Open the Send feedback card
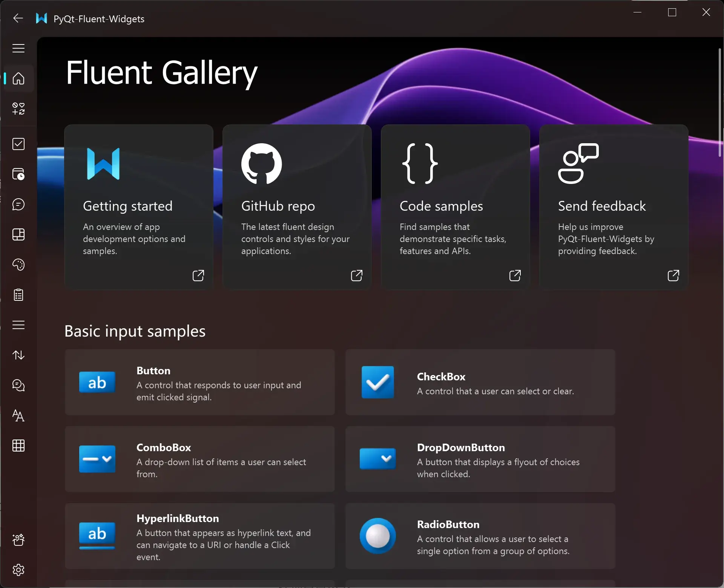 click(614, 207)
